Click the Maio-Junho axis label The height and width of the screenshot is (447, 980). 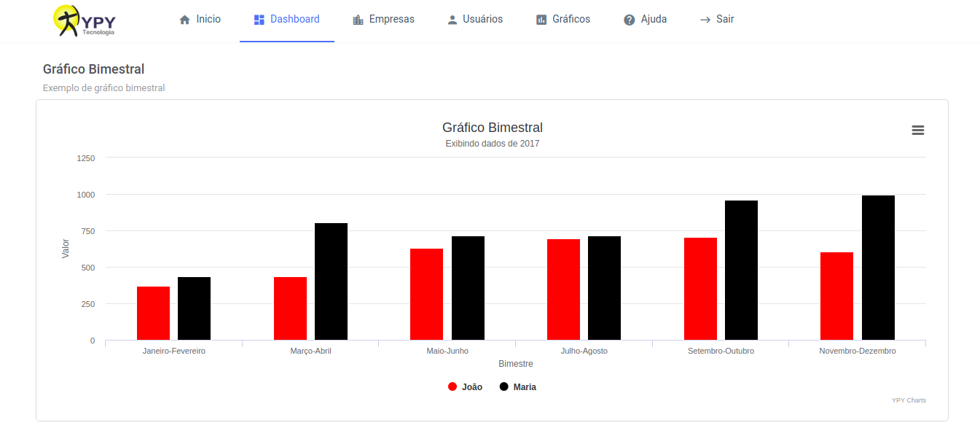coord(447,351)
